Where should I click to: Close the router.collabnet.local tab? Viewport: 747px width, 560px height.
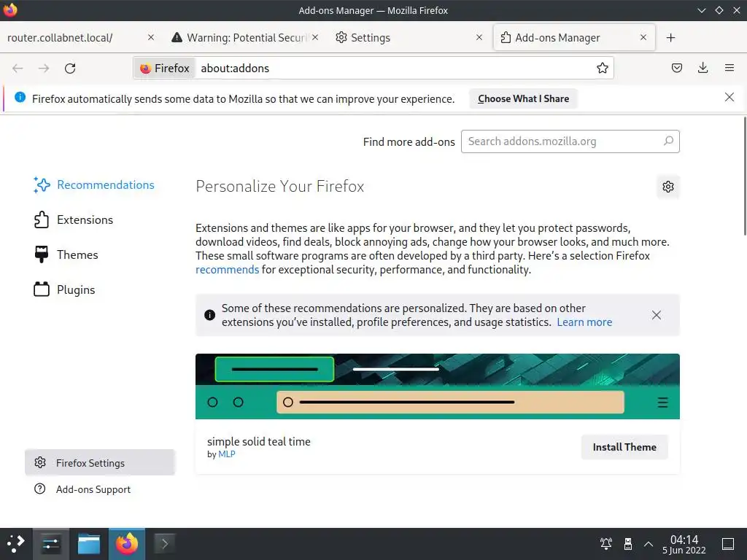pos(150,37)
